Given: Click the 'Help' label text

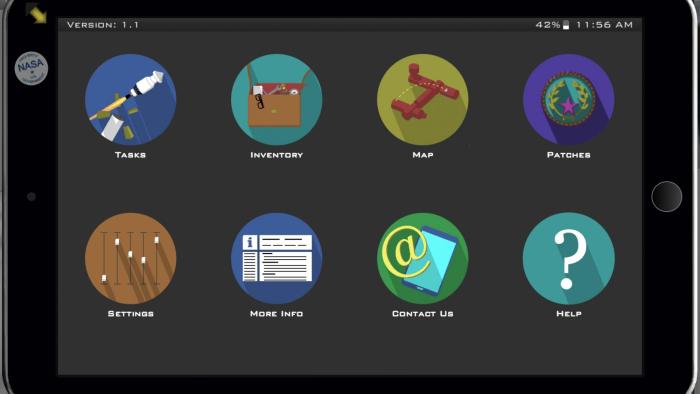Looking at the screenshot, I should pyautogui.click(x=569, y=314).
